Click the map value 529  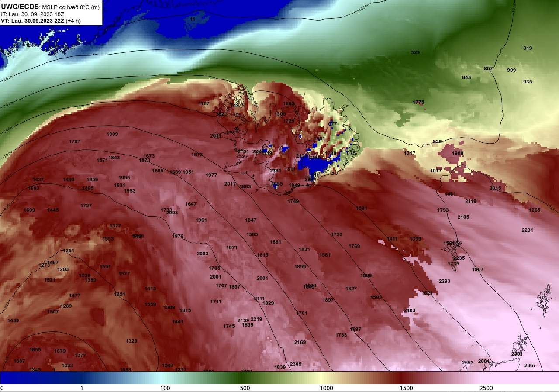415,52
